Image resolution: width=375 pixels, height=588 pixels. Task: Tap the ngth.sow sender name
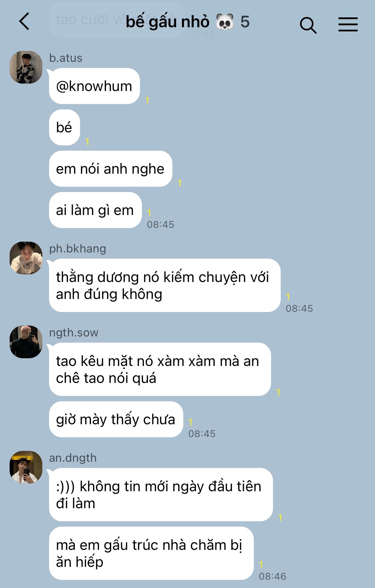click(x=74, y=333)
